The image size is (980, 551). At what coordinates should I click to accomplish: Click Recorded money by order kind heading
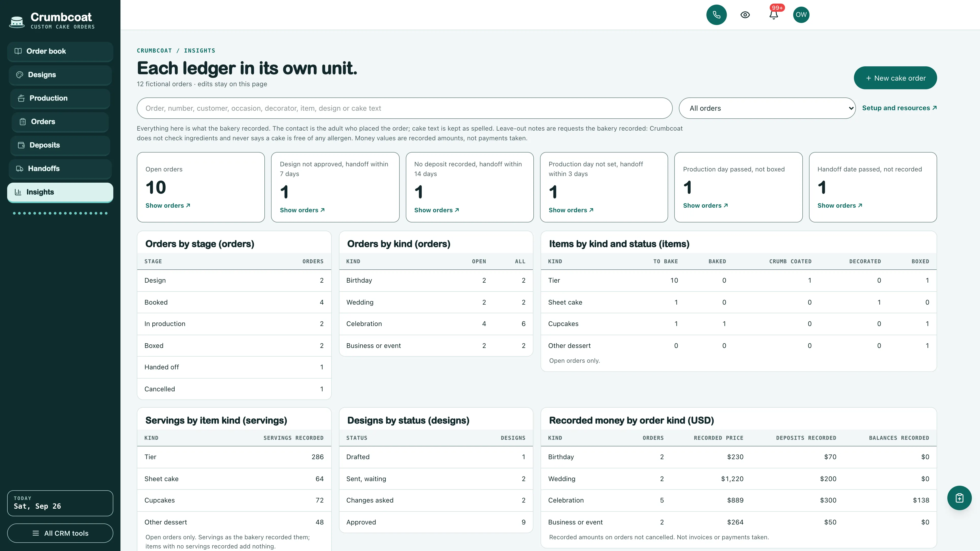tap(631, 421)
